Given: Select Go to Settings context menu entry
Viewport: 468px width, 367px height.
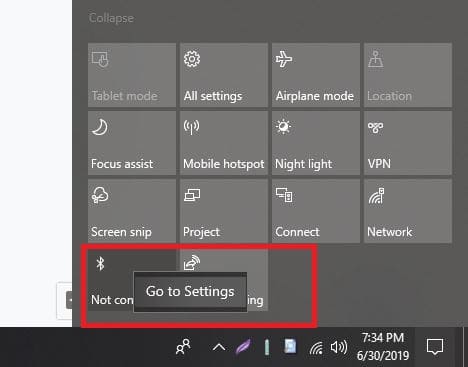Looking at the screenshot, I should tap(190, 292).
